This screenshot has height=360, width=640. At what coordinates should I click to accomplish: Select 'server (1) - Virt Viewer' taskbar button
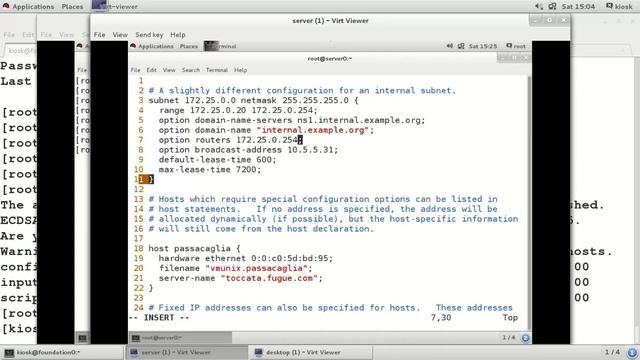coord(187,352)
